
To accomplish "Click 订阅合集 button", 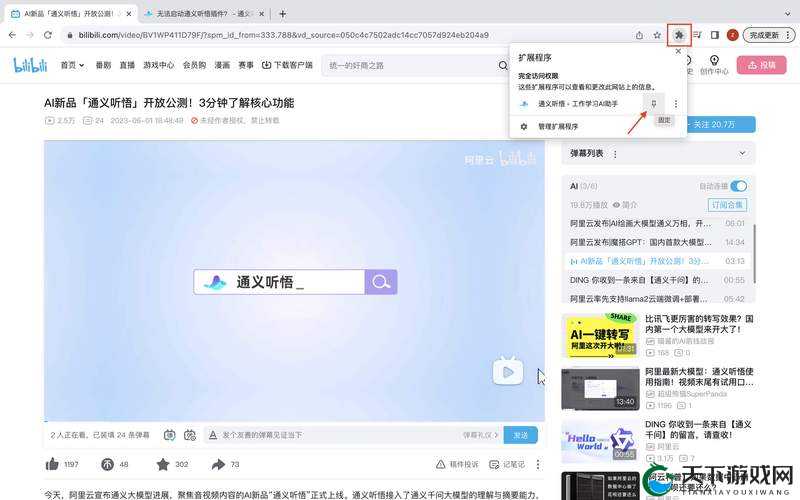I will (x=728, y=205).
